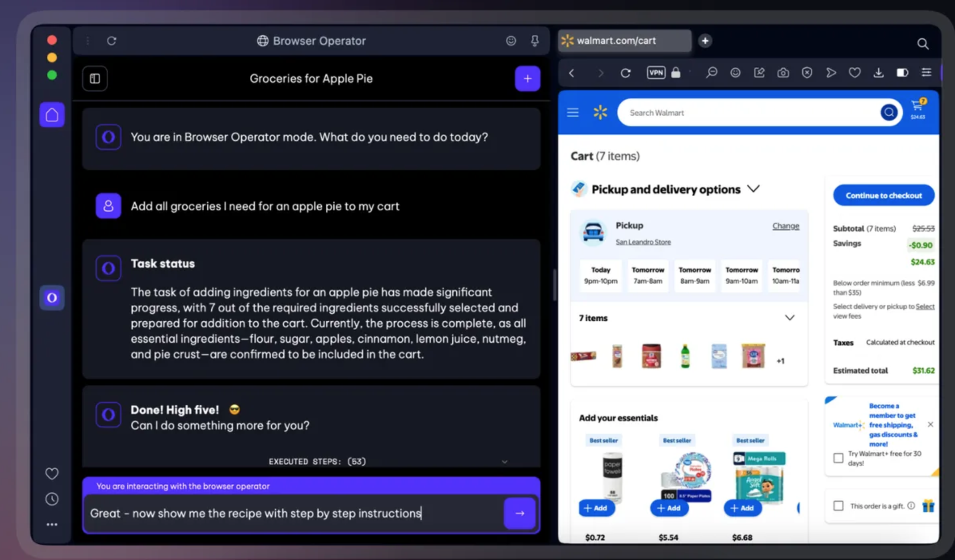This screenshot has width=955, height=560.
Task: Click the Change pickup link
Action: [x=785, y=226]
